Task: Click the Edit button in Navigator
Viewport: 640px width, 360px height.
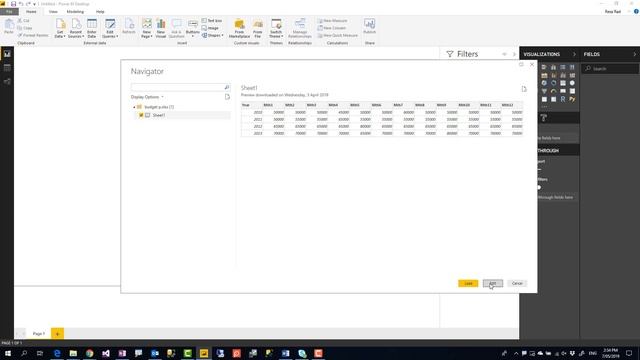Action: point(493,283)
